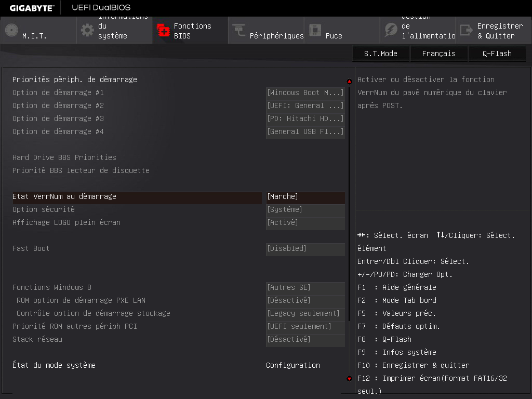Click the red scroll-up arrow

(349, 82)
